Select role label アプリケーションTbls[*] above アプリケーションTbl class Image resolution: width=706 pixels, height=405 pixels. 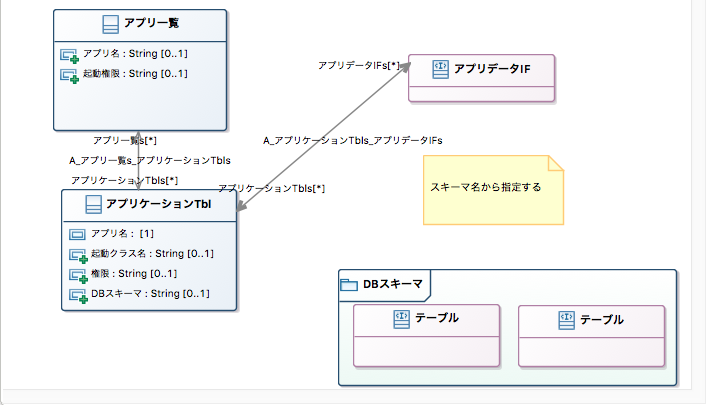pos(124,181)
